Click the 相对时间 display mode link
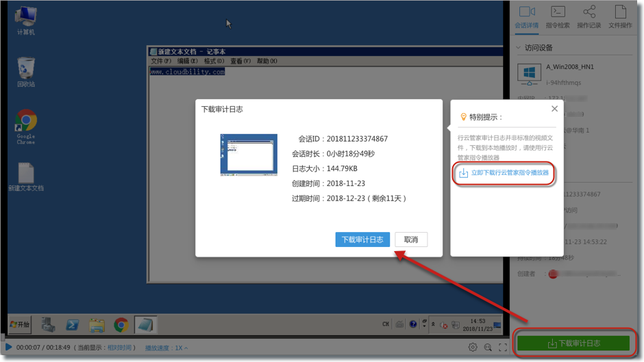Viewport: 644px width, 362px height. pos(119,348)
